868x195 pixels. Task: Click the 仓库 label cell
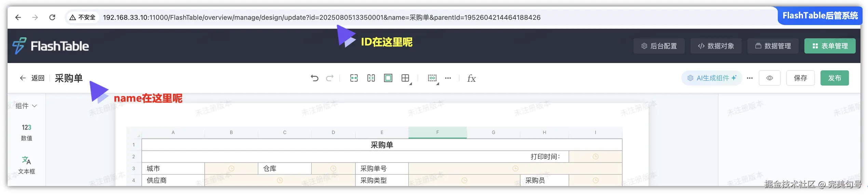tap(285, 168)
